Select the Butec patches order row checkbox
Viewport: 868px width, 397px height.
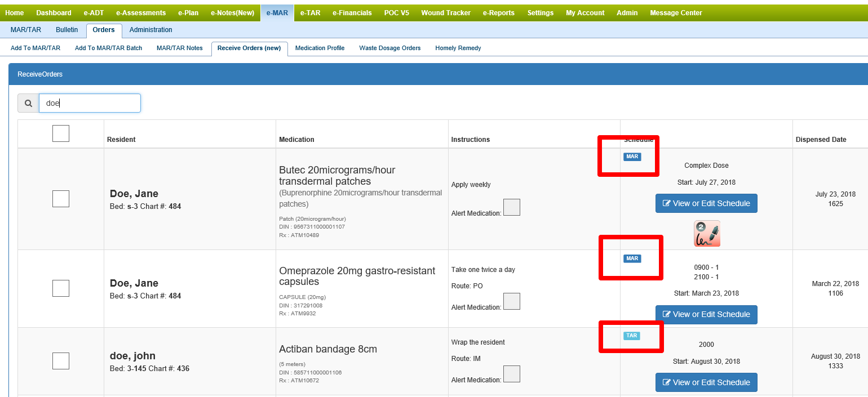tap(61, 199)
